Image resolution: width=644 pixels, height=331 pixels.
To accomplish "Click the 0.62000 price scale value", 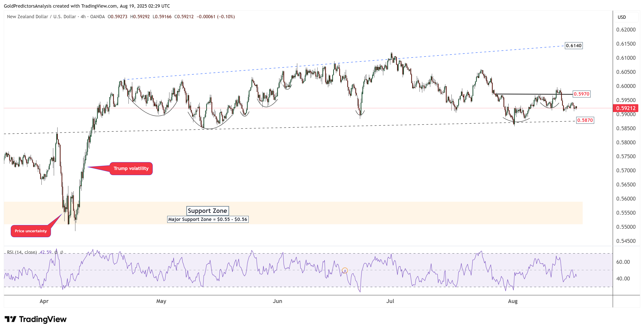I will [626, 30].
